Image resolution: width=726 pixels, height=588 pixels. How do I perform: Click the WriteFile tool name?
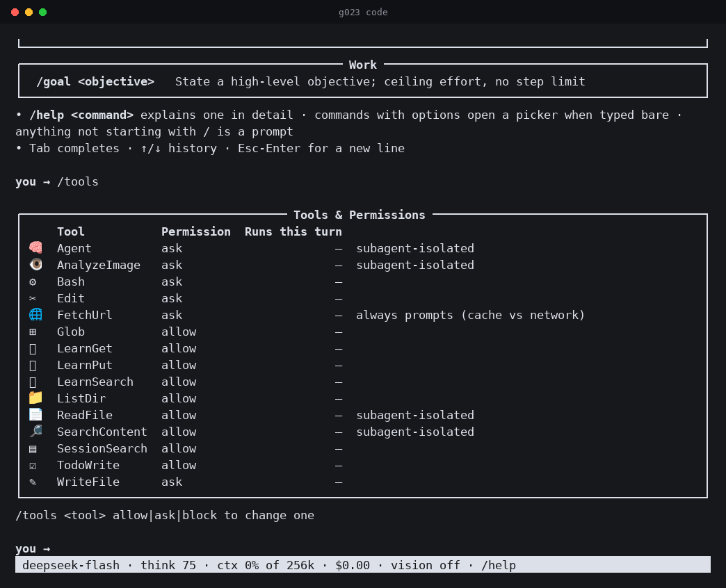click(88, 482)
